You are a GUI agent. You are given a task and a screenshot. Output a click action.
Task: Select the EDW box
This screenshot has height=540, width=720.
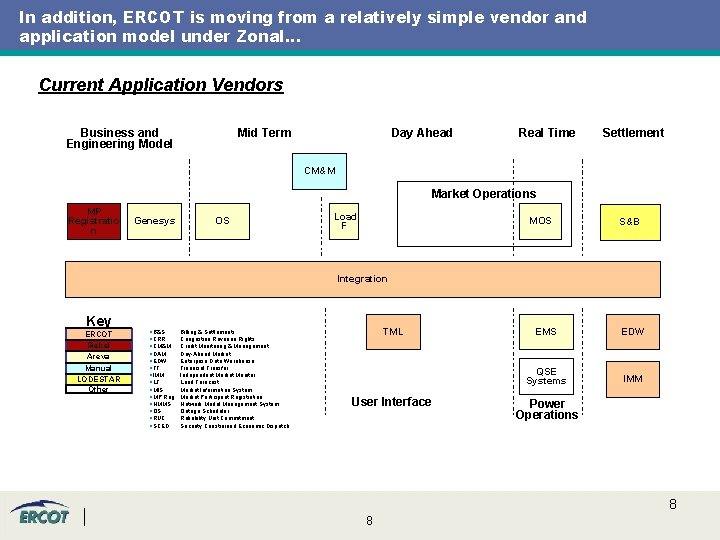point(633,332)
